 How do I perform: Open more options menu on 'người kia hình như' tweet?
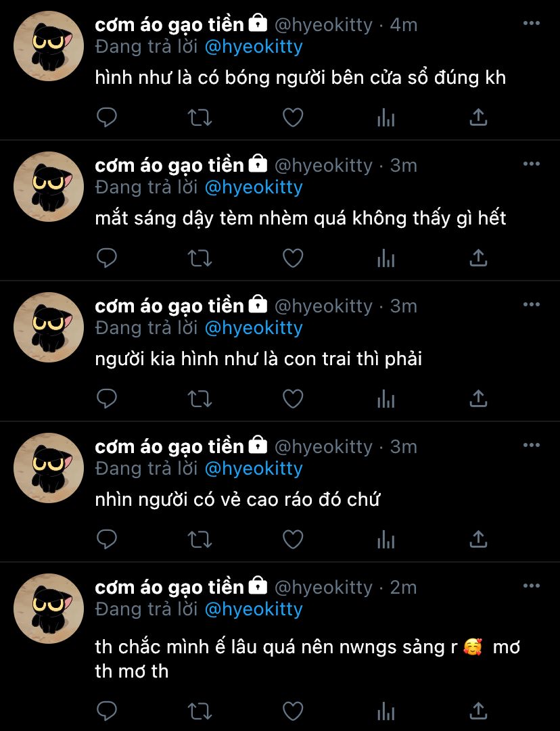pos(531,304)
